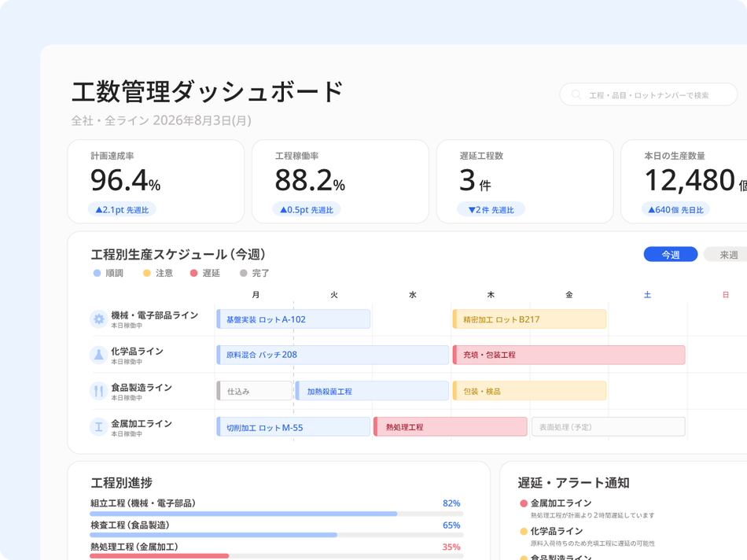Select the flask icon for 化学品ライン

(98, 355)
